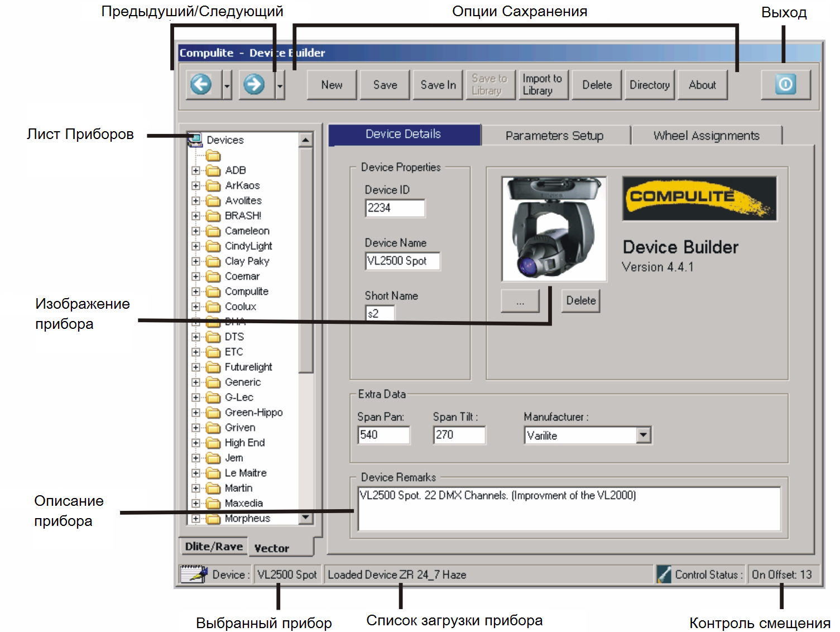The image size is (840, 632).
Task: Open the Manufacturer dropdown
Action: [644, 435]
